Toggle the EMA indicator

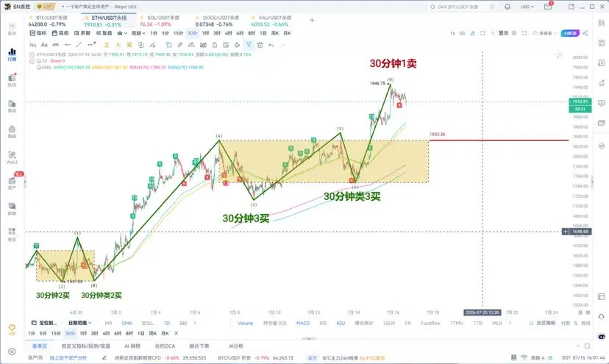(127, 324)
